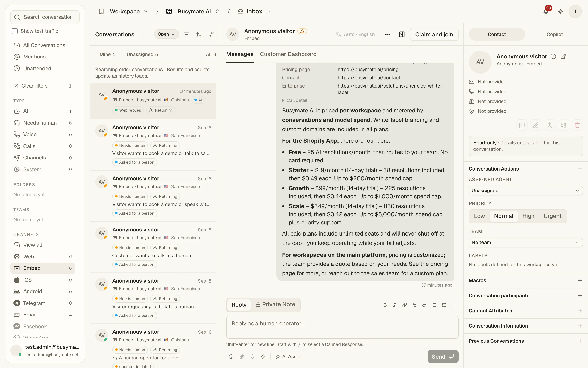
Task: Insert a link with the link icon
Action: point(404,305)
